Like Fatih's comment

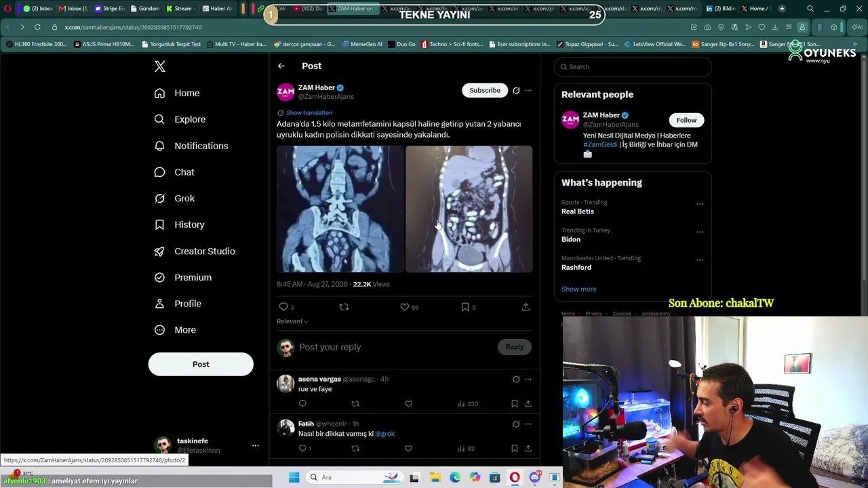pyautogui.click(x=408, y=448)
